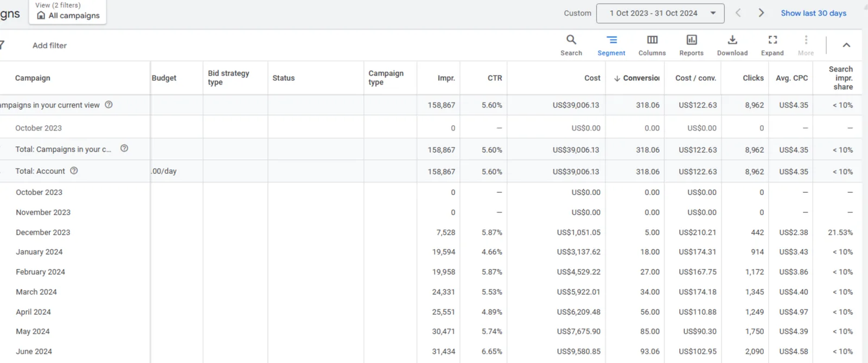Select the December 2023 row label

coord(43,232)
